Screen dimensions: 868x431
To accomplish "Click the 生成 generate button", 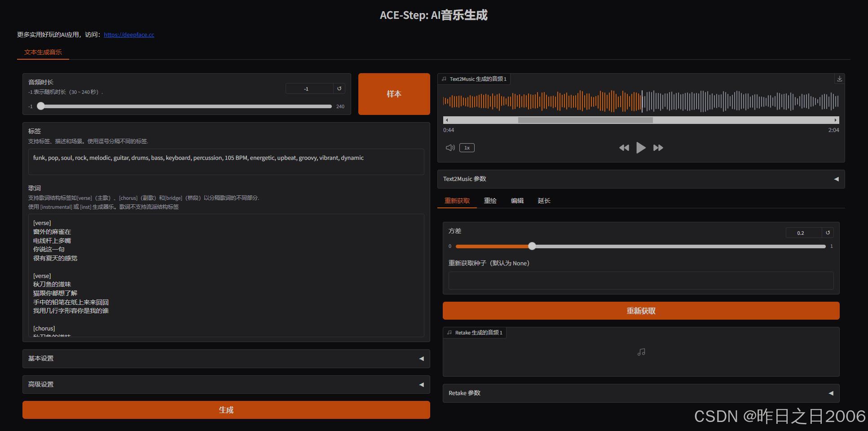I will (x=226, y=410).
